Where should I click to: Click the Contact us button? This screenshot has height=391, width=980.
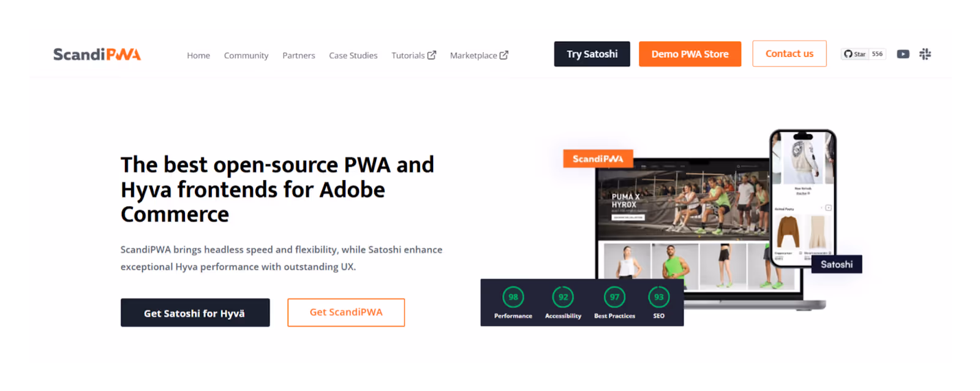pyautogui.click(x=790, y=54)
